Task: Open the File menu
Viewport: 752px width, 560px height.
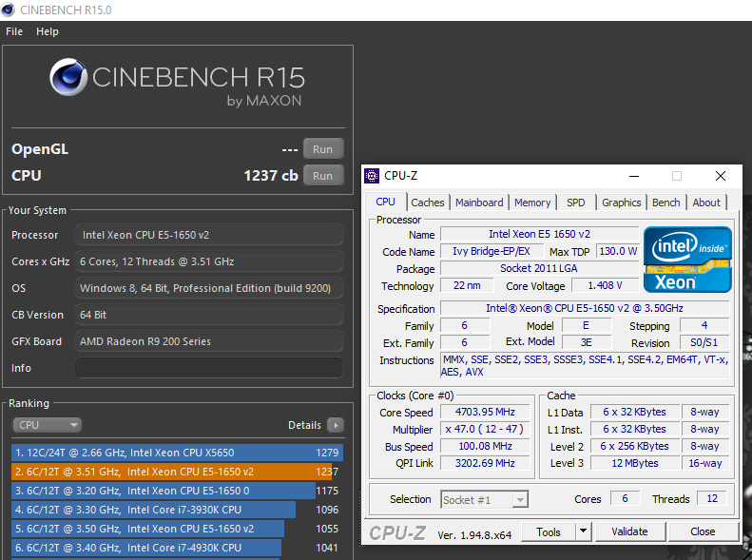Action: point(14,31)
